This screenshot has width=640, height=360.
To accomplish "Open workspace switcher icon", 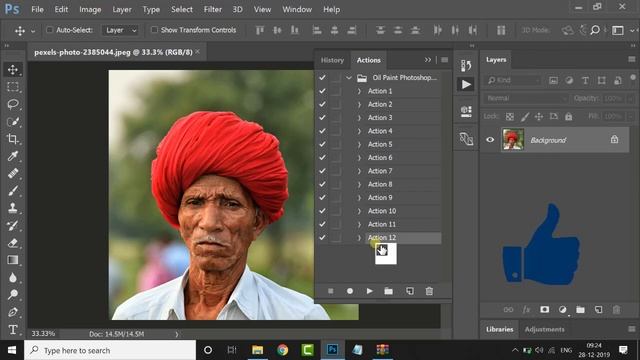I will coord(618,30).
